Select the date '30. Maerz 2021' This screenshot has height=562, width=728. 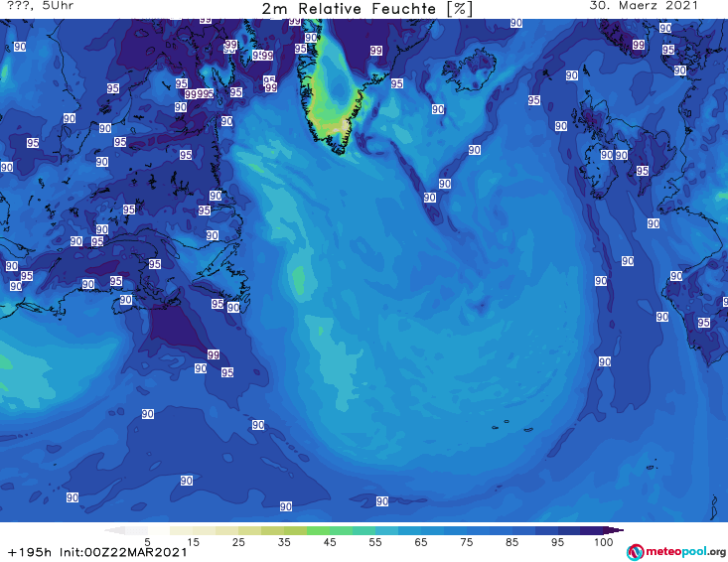pyautogui.click(x=644, y=6)
